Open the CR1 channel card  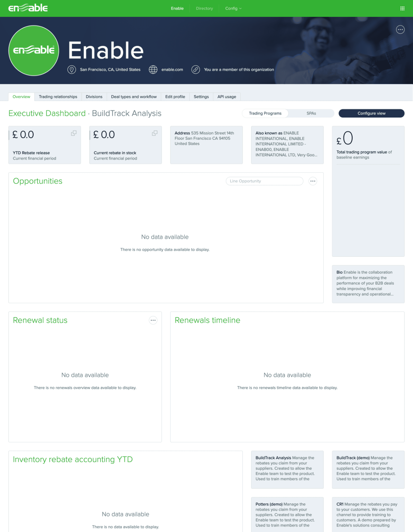click(x=368, y=515)
